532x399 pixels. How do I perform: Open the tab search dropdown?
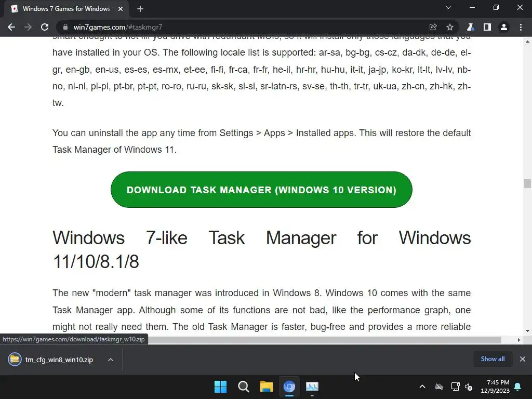[x=448, y=7]
